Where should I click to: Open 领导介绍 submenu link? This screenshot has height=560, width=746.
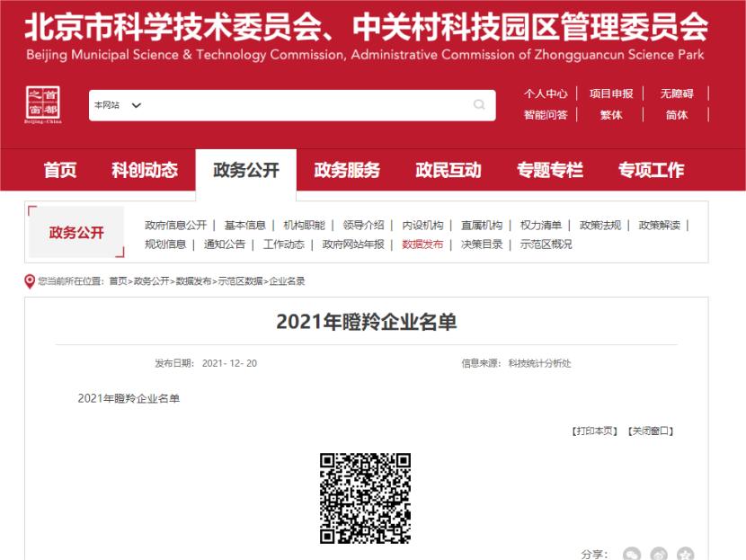[x=363, y=225]
